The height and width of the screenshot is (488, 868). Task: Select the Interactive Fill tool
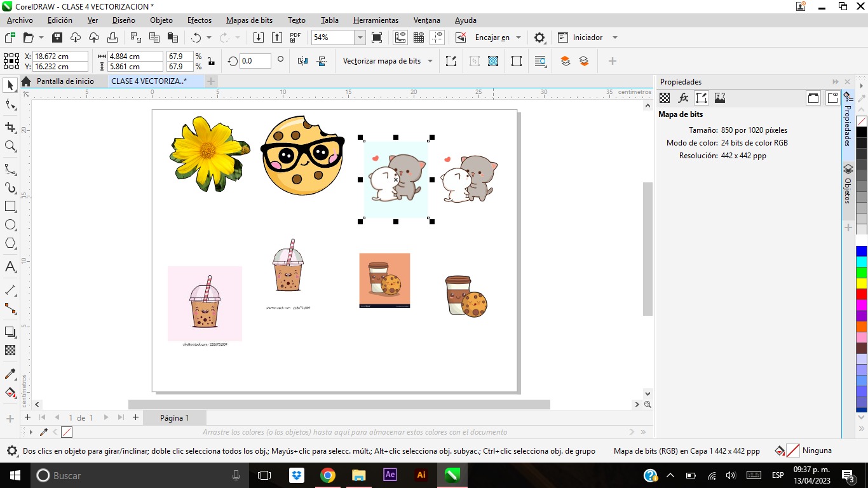click(10, 393)
